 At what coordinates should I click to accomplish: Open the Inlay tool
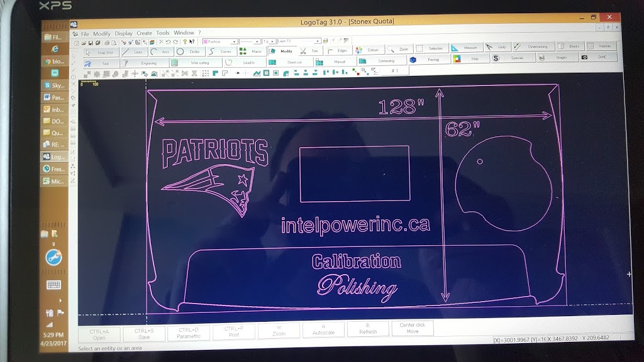tap(470, 58)
